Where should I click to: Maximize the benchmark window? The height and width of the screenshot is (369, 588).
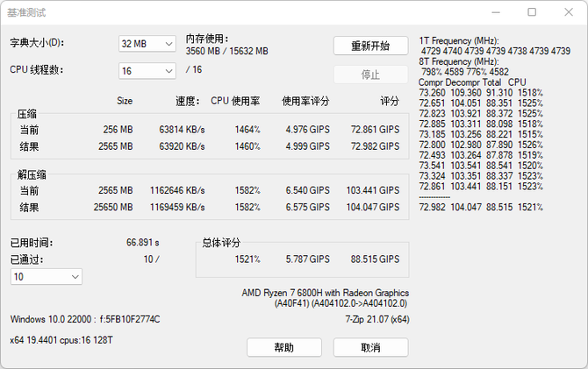(532, 12)
